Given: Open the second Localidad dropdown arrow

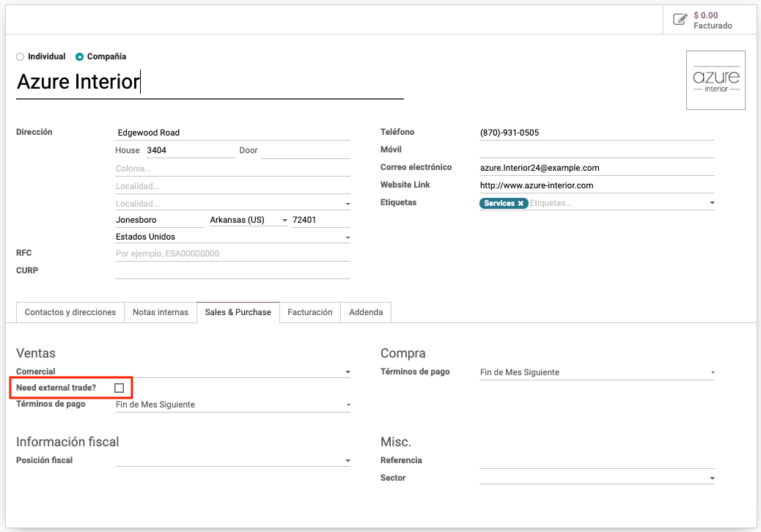Looking at the screenshot, I should 348,204.
